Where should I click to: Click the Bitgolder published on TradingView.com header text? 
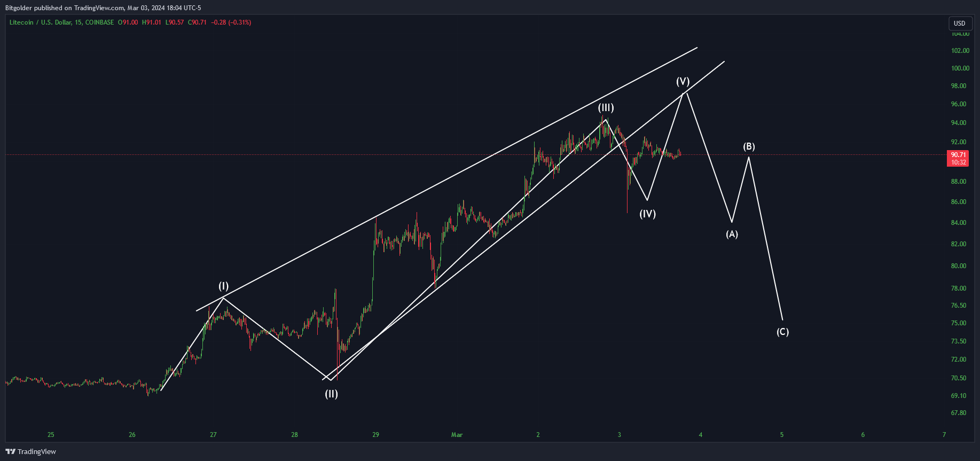pos(65,8)
